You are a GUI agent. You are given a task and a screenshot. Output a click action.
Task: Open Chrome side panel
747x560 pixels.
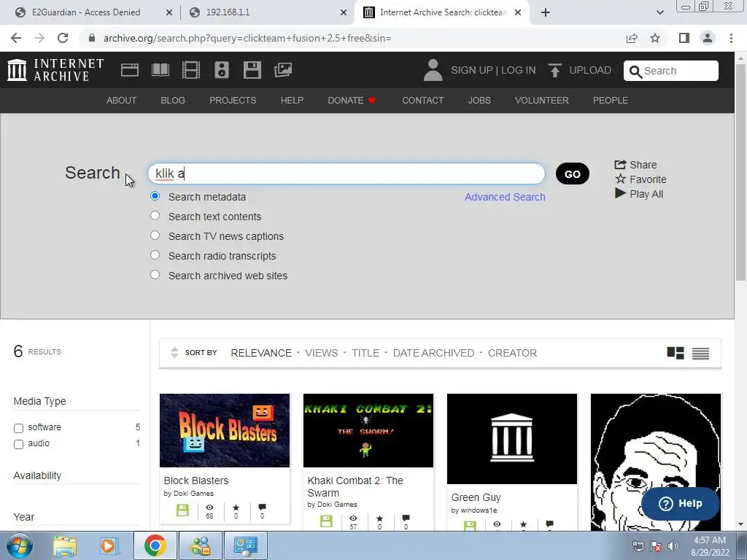684,38
